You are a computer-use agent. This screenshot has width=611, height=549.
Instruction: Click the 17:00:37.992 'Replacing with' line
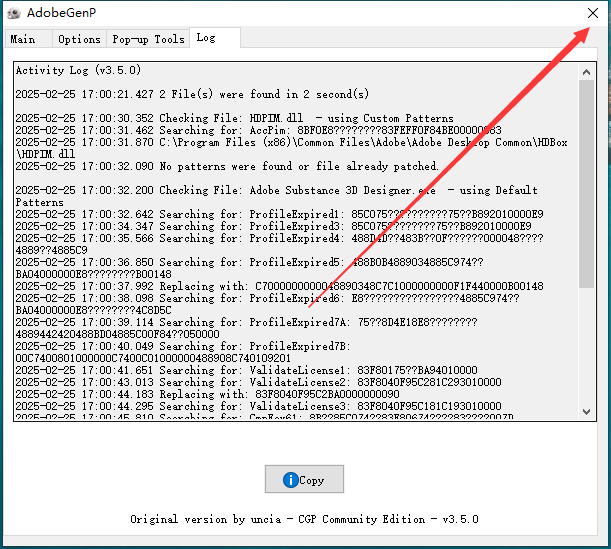click(279, 286)
